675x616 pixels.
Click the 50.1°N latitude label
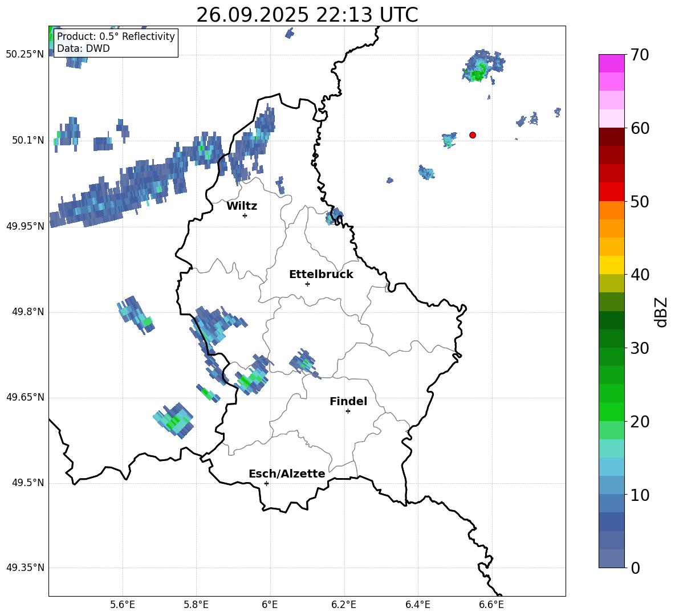point(28,141)
